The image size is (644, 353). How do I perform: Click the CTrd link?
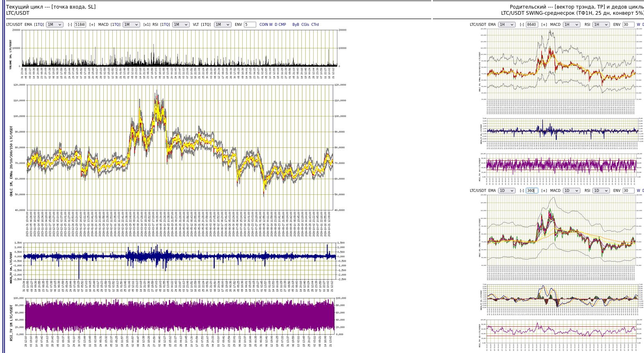(315, 25)
